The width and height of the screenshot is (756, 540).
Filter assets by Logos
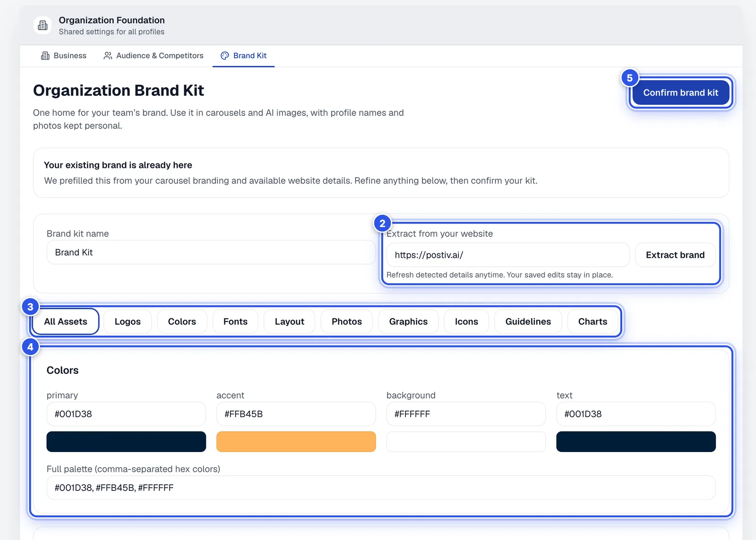tap(128, 322)
